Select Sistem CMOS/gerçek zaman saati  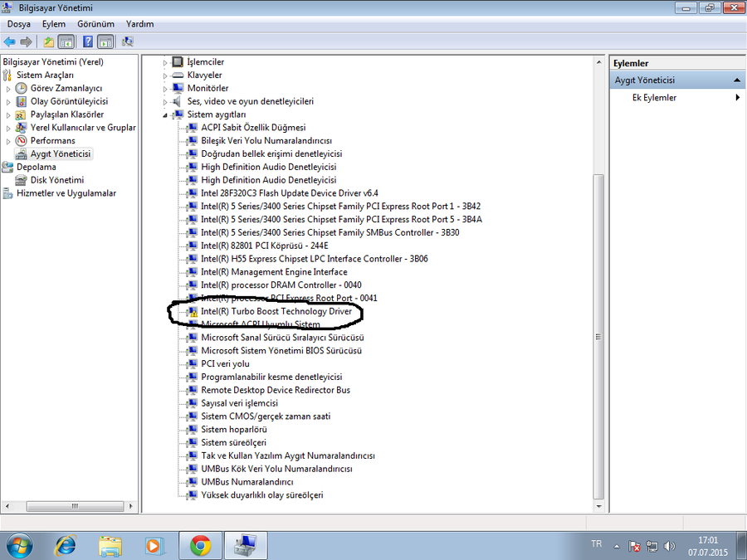coord(266,416)
